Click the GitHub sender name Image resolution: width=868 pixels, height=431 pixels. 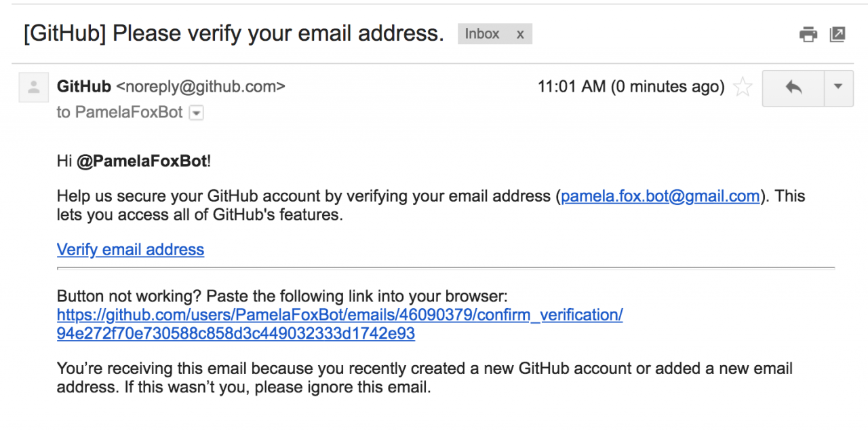point(84,87)
